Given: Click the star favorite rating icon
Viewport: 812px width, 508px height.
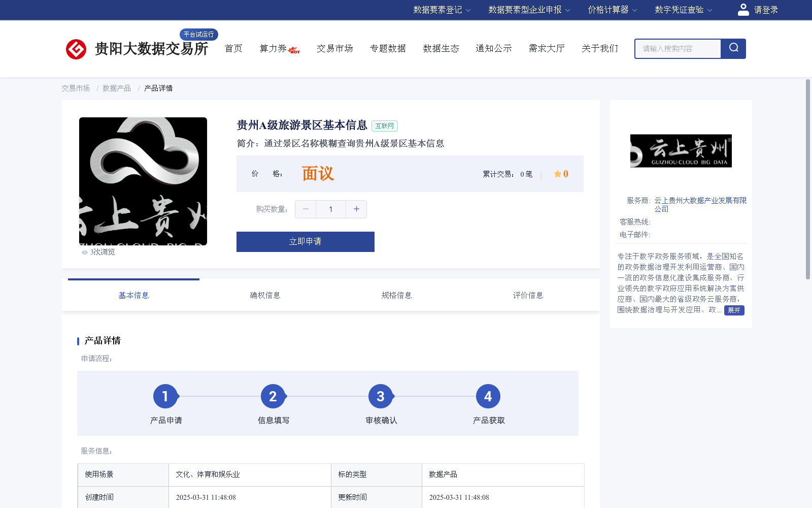Looking at the screenshot, I should (557, 174).
